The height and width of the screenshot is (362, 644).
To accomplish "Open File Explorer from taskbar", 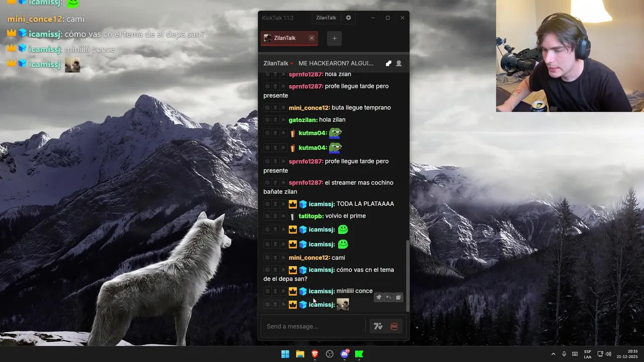I will [x=300, y=354].
